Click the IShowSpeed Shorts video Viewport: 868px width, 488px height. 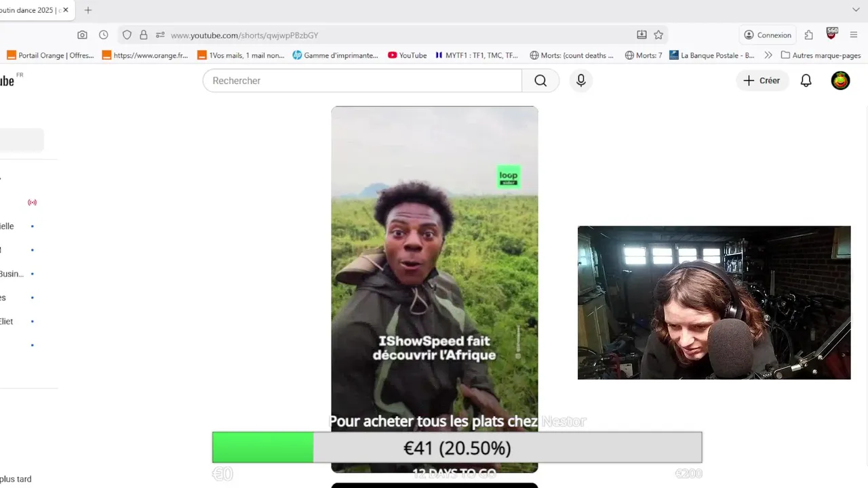coord(434,289)
